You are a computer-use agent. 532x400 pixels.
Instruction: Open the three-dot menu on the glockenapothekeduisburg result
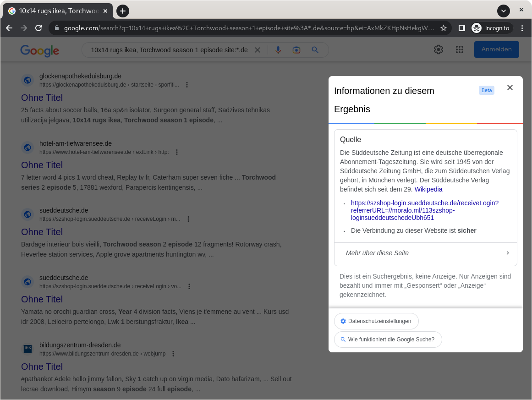(186, 85)
